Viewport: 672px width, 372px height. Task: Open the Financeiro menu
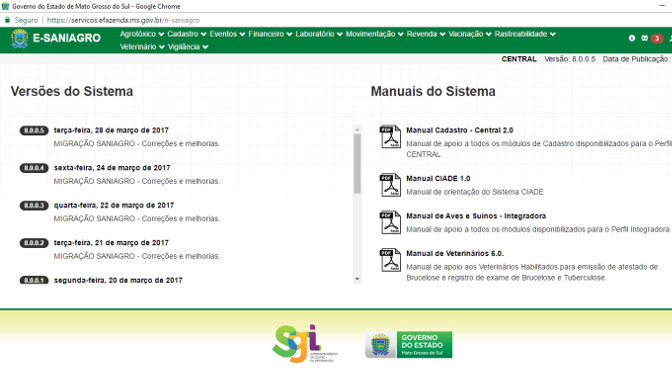click(270, 34)
